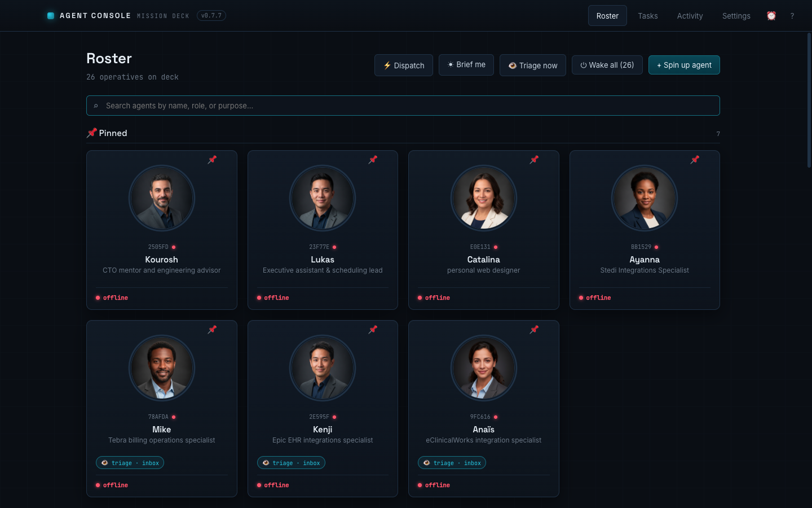Select the name Ayanna
Image resolution: width=812 pixels, height=508 pixels.
[645, 260]
